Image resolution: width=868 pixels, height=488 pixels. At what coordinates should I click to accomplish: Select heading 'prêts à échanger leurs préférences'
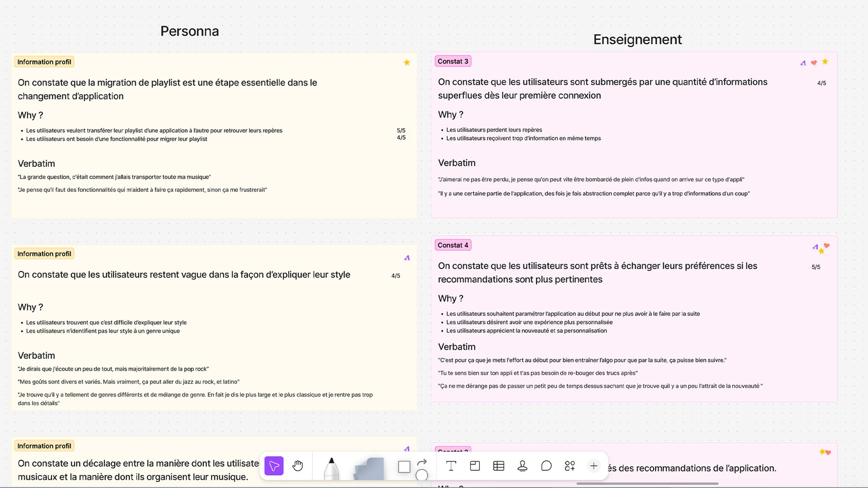tap(598, 272)
